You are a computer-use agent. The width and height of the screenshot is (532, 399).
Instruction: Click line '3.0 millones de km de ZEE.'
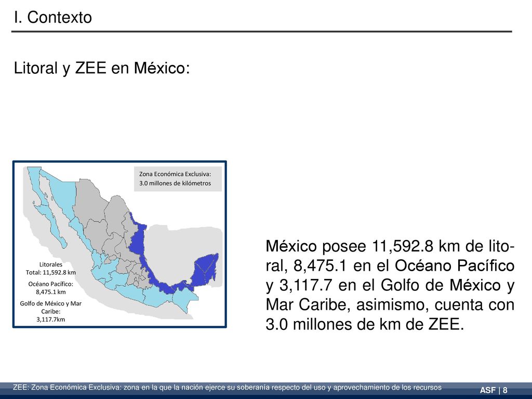click(365, 324)
